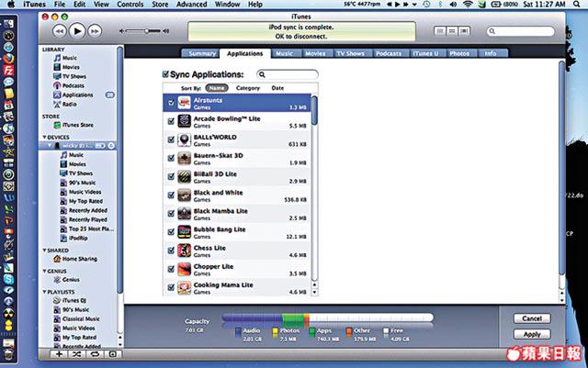588x368 pixels.
Task: Click the Play button
Action: [x=77, y=31]
